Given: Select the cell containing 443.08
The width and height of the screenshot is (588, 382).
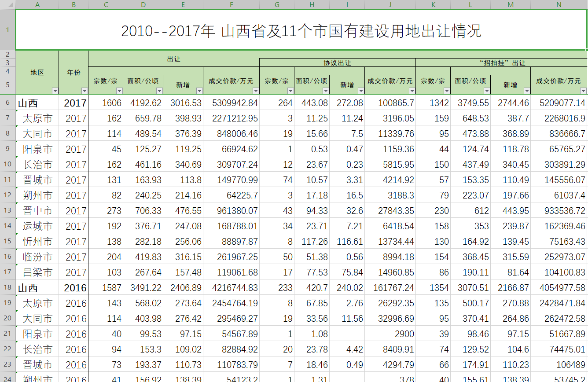Looking at the screenshot, I should pyautogui.click(x=312, y=103).
